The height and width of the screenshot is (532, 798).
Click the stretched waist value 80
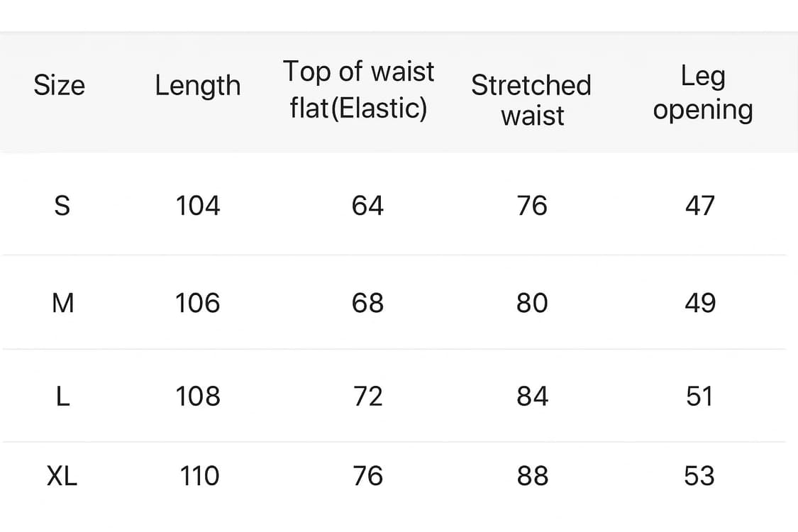tap(532, 304)
